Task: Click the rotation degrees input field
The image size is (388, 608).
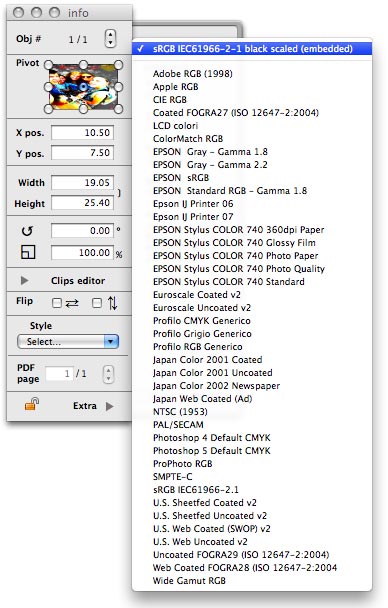Action: click(x=83, y=231)
